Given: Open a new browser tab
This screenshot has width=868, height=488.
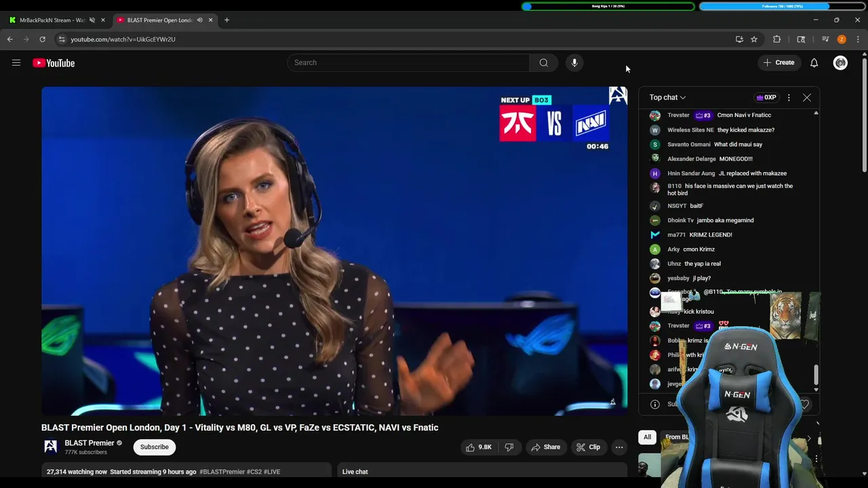Looking at the screenshot, I should [226, 20].
